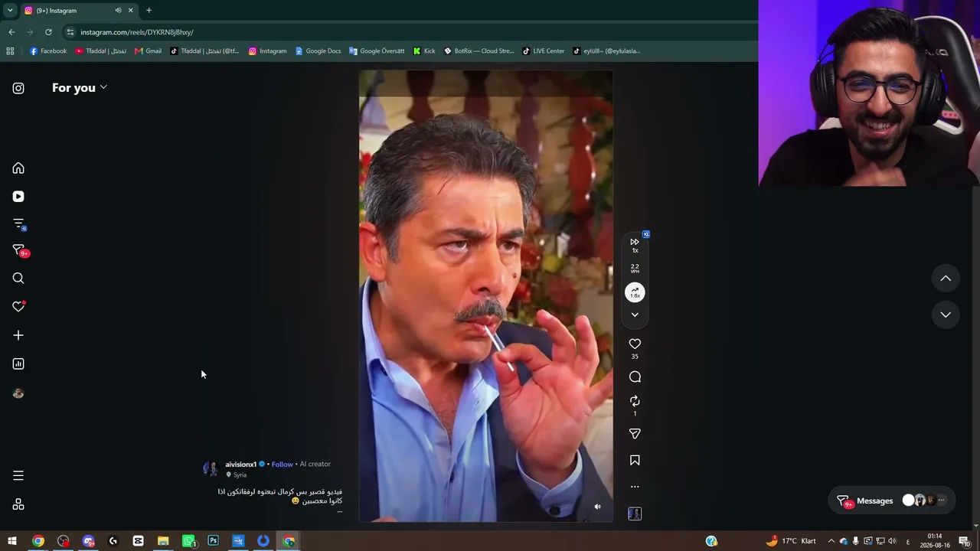Select the 1.6x speed boost button
Viewport: 980px width, 551px height.
pos(635,293)
